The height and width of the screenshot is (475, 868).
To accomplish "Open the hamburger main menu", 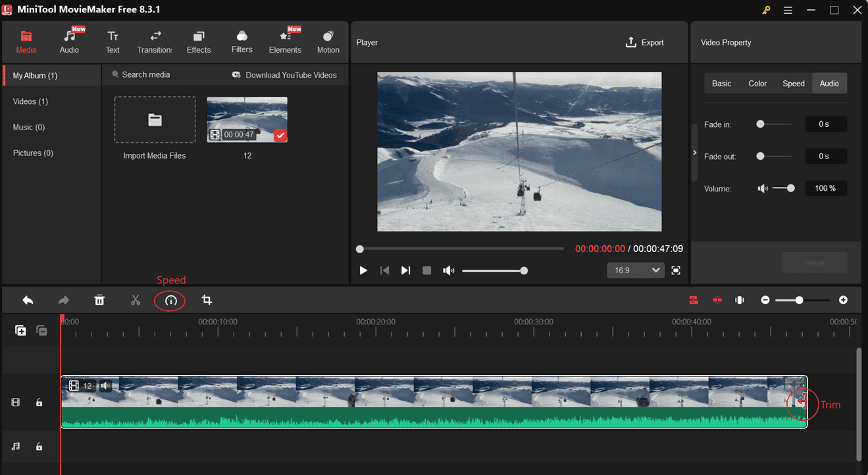I will (x=788, y=10).
